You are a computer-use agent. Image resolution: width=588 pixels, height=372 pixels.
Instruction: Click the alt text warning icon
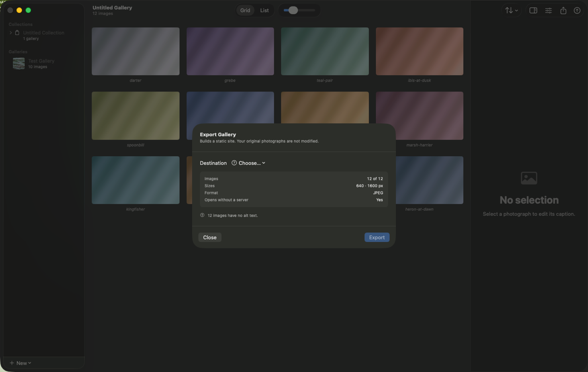(x=202, y=215)
